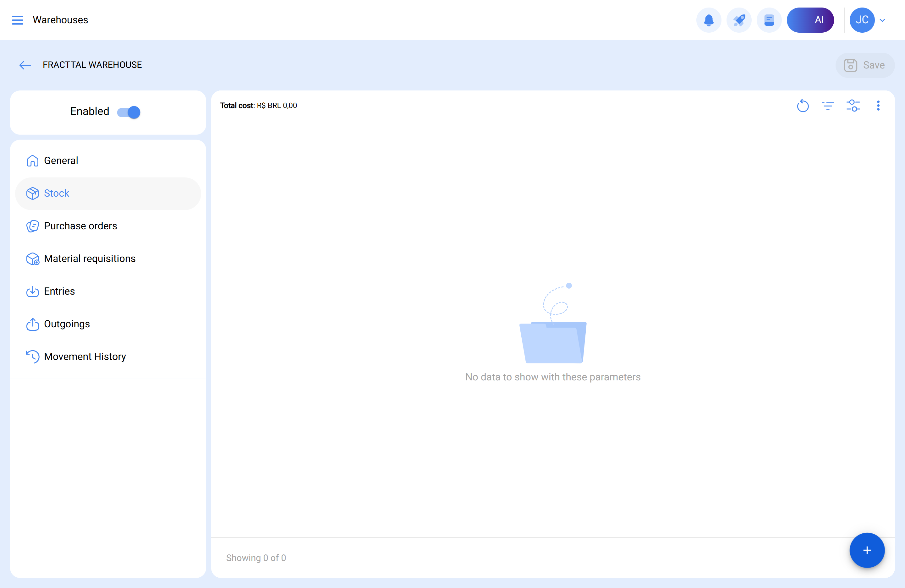Go back with the left arrow
905x588 pixels.
click(x=25, y=65)
